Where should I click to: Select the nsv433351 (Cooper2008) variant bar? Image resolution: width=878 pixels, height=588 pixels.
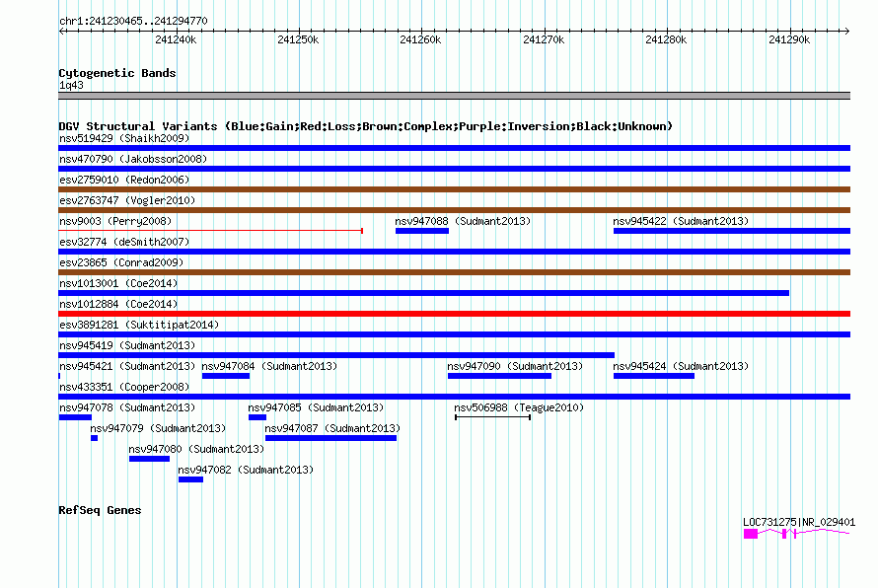(454, 397)
